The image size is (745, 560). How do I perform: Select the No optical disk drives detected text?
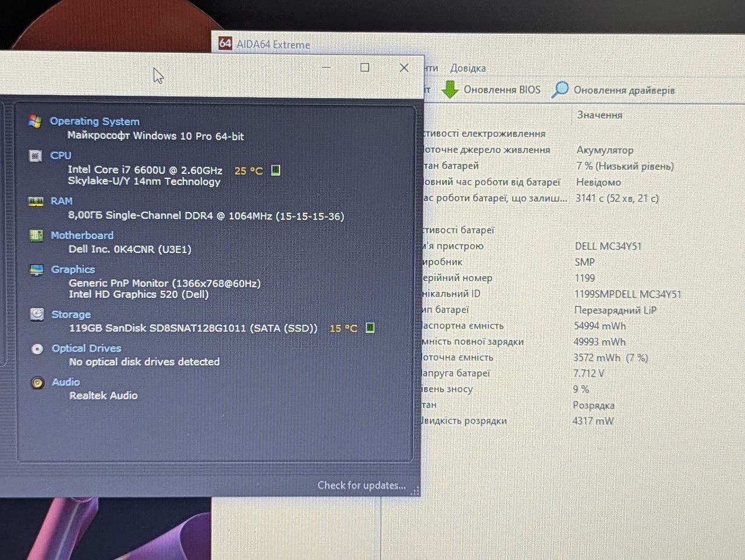(x=144, y=362)
